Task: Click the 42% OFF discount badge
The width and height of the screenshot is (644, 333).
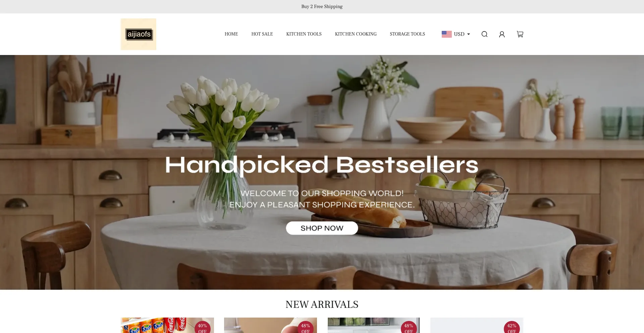Action: [512, 327]
